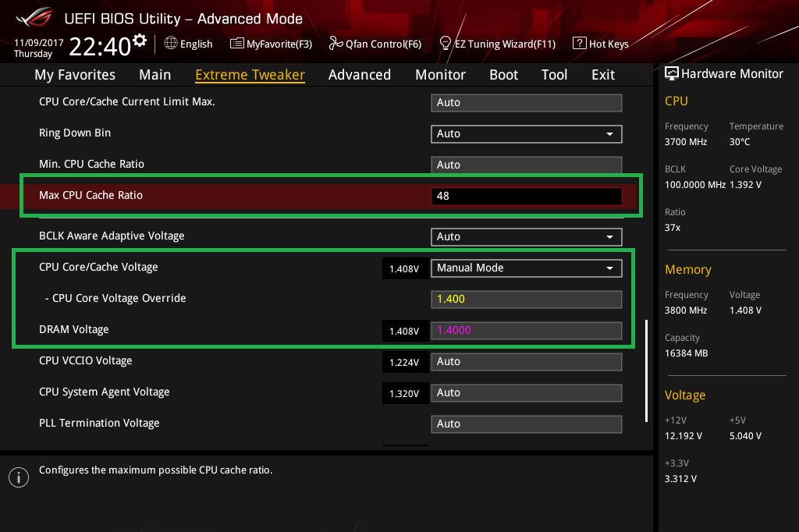
Task: Click the MyFavorite list icon
Action: (237, 44)
